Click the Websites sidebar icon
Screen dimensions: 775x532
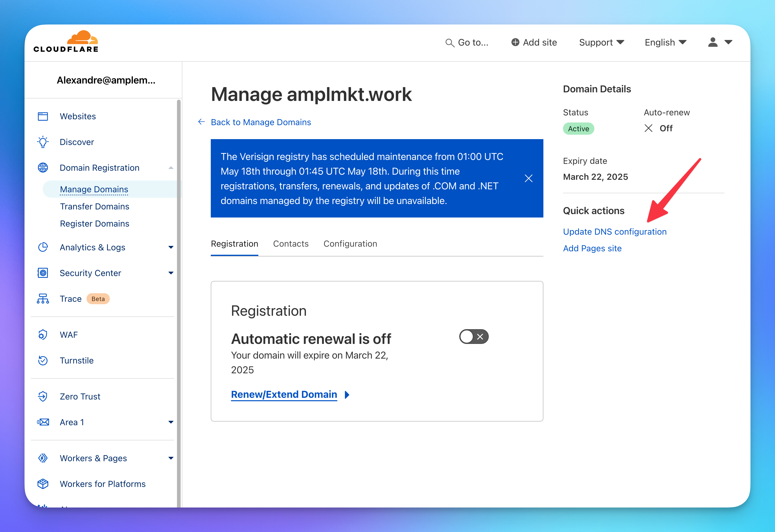click(x=43, y=116)
